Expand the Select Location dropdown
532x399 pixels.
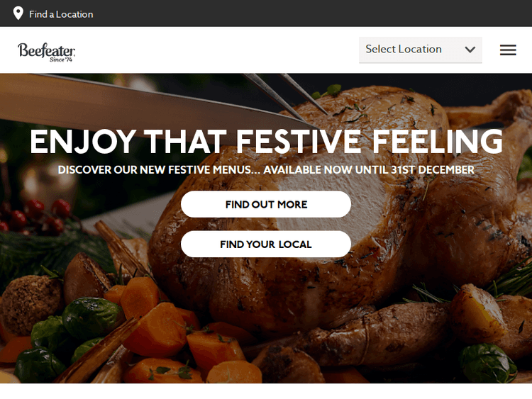tap(421, 50)
